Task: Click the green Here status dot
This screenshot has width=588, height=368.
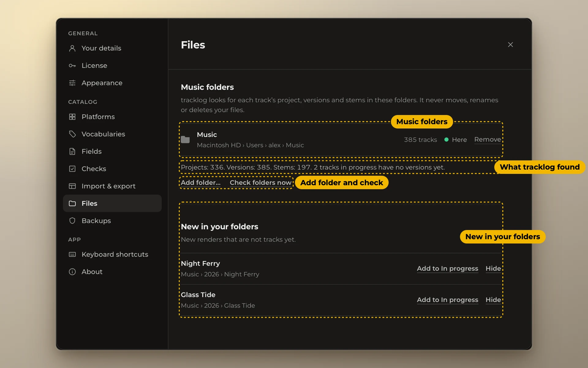Action: tap(447, 140)
